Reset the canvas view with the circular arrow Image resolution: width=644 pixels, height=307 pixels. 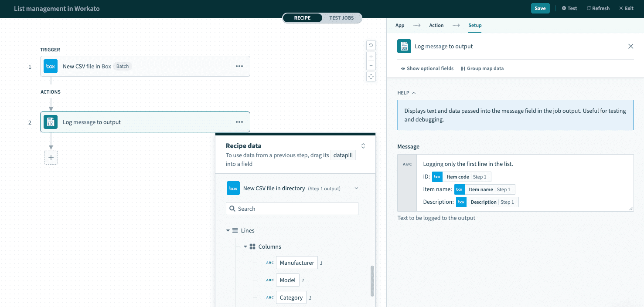point(371,45)
